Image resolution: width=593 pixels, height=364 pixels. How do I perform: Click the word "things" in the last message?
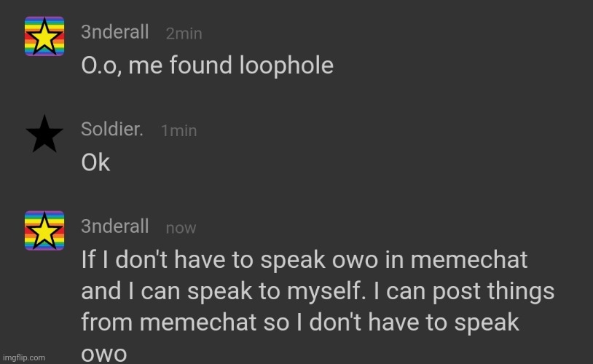(x=520, y=293)
